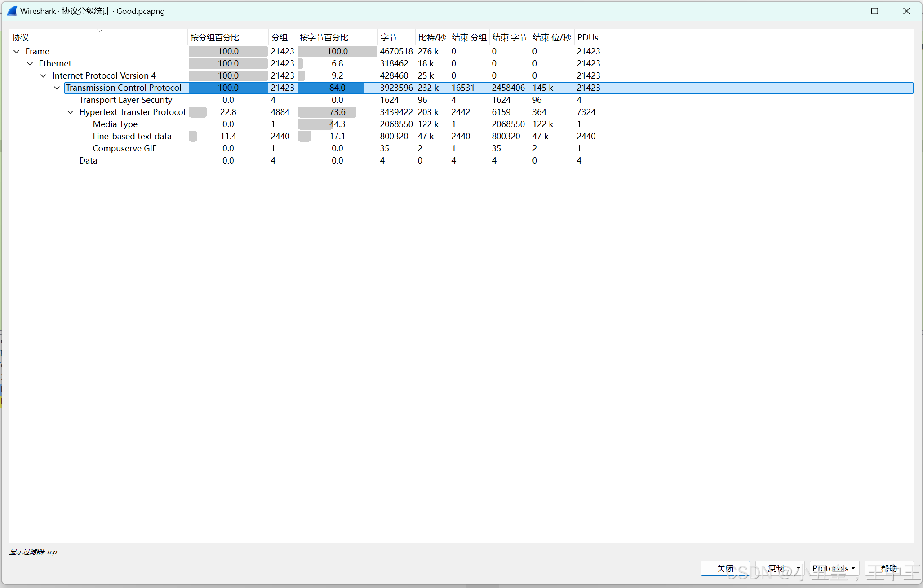Select the Ethernet protocol row

tap(461, 64)
